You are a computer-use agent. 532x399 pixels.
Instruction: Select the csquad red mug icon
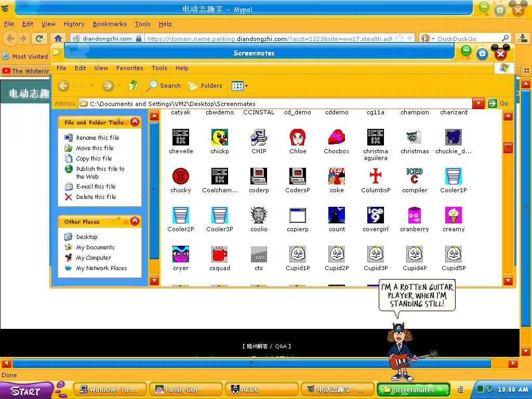point(220,254)
